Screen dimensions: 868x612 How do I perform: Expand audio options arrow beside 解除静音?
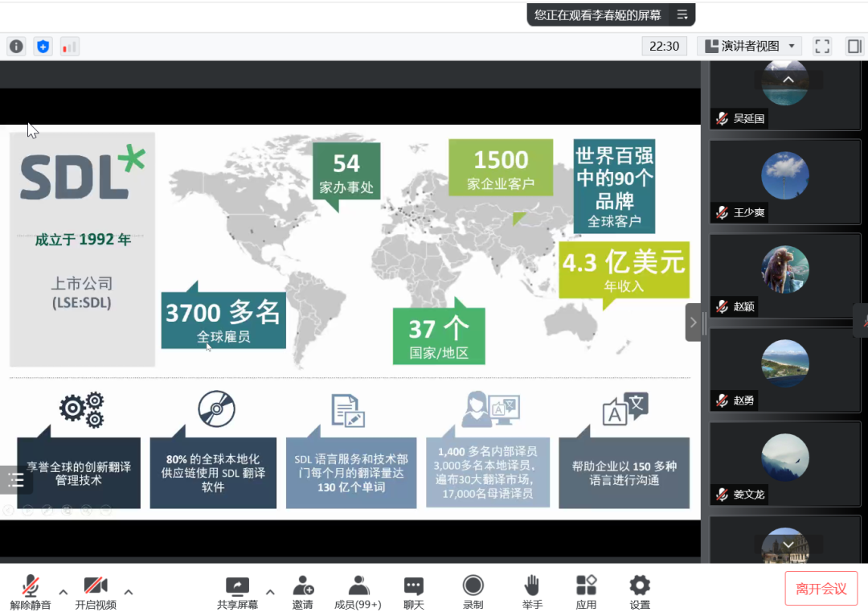coord(63,592)
